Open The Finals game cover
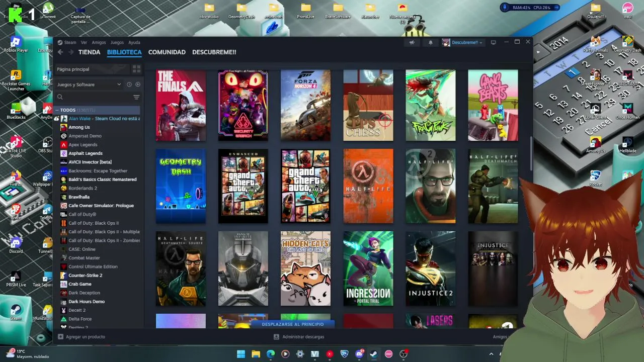This screenshot has width=644, height=362. click(x=181, y=106)
